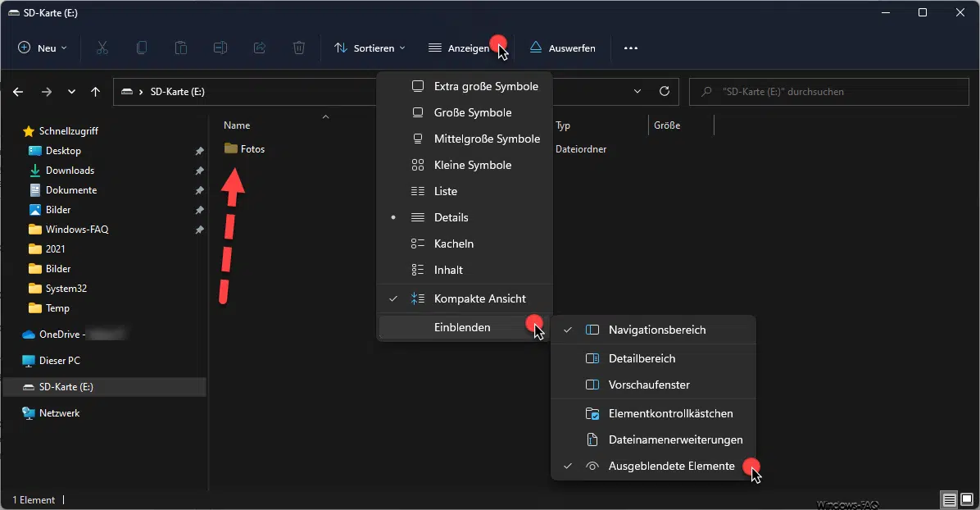Select Mittelgroße Symbole view
This screenshot has height=510, width=980.
point(465,139)
